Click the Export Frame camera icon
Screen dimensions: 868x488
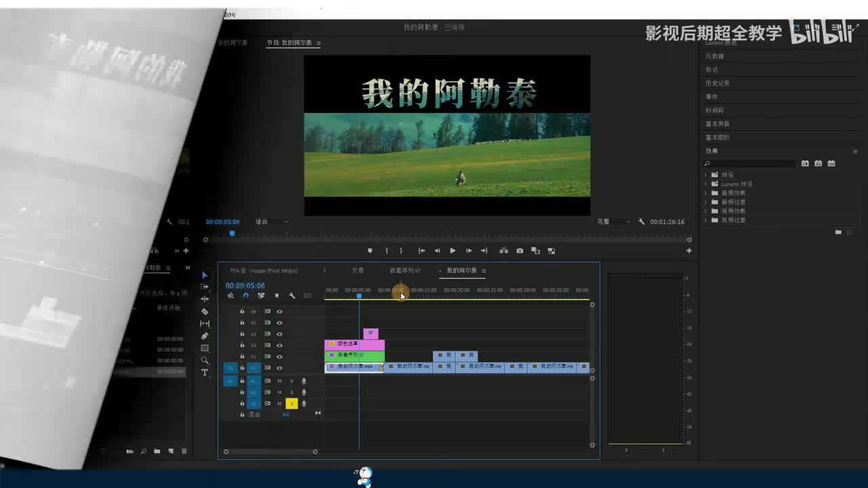(519, 251)
